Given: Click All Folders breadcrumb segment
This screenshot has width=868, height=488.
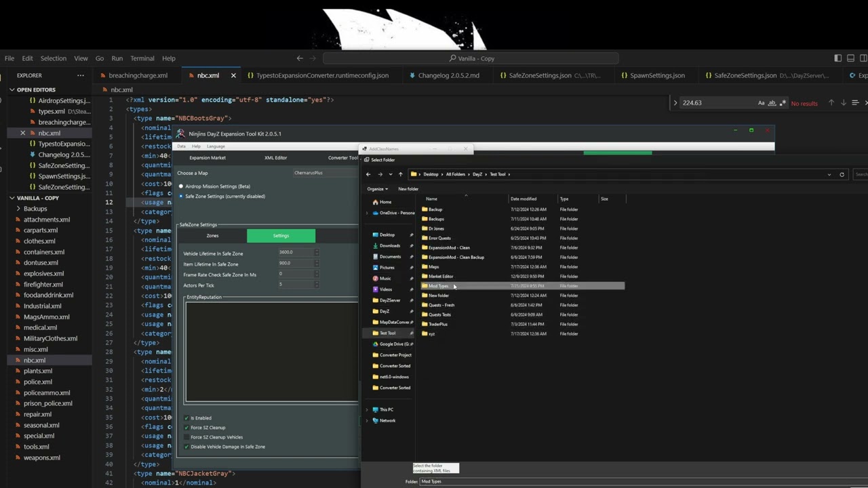Looking at the screenshot, I should point(456,174).
